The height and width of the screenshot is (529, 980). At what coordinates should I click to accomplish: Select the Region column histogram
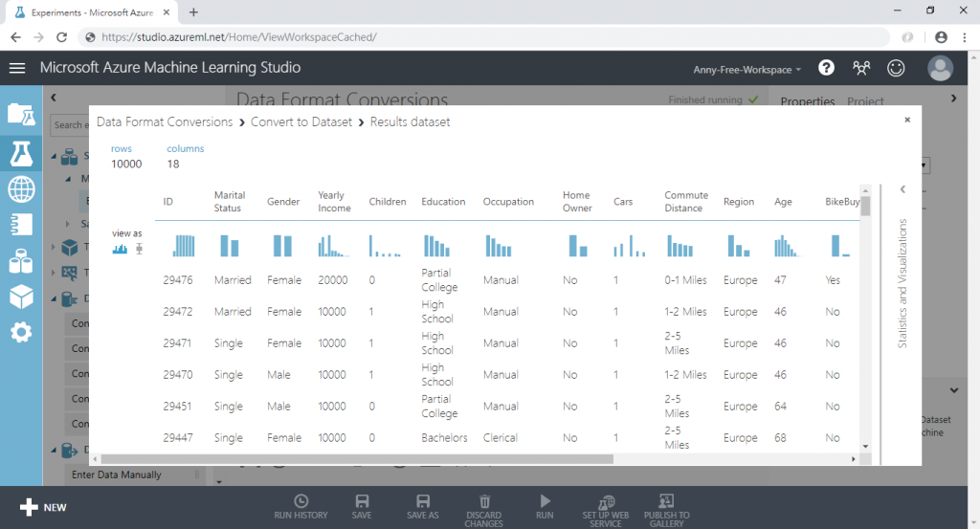click(739, 246)
